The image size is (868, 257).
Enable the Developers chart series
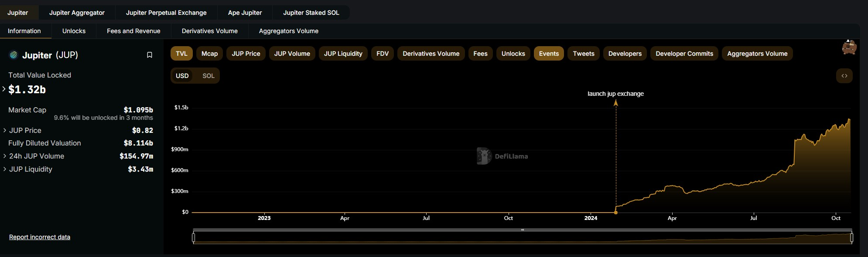[625, 54]
